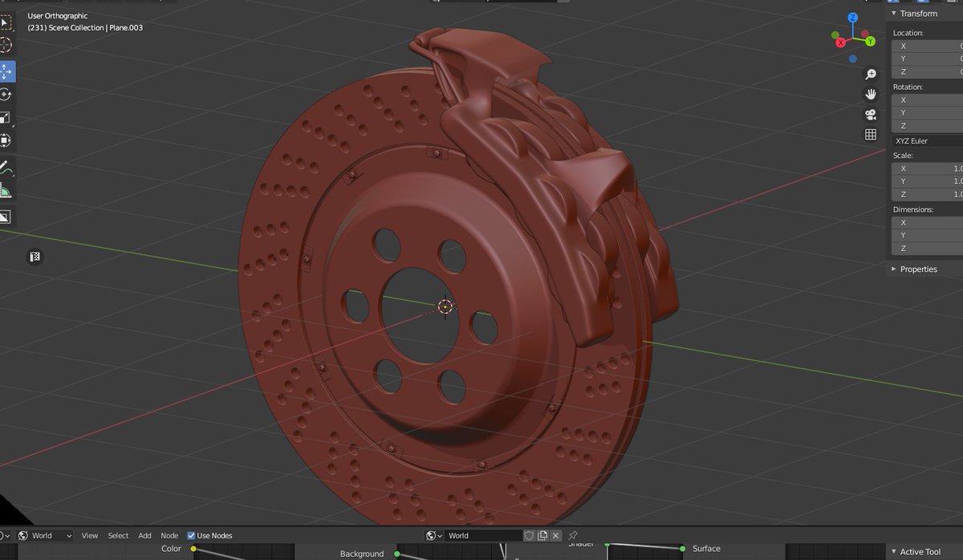Click the negative Z axis gizmo dot
Viewport: 963px width, 560px height.
tap(852, 59)
